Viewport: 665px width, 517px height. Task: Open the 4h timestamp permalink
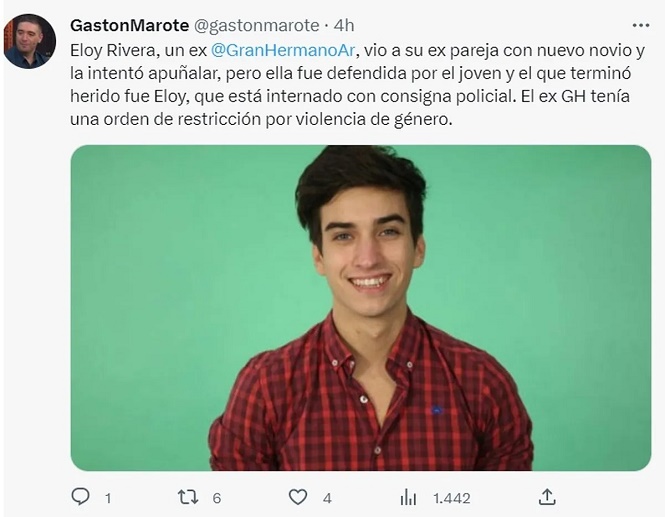coord(344,25)
